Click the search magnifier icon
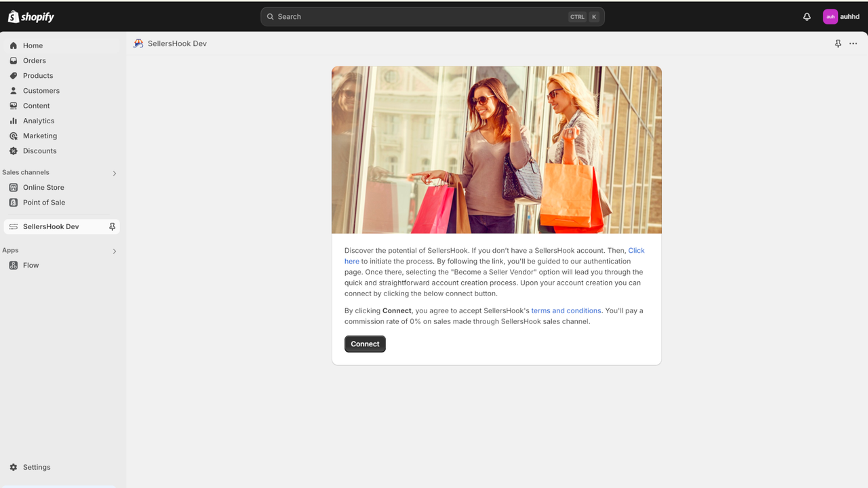This screenshot has height=488, width=868. click(x=271, y=17)
